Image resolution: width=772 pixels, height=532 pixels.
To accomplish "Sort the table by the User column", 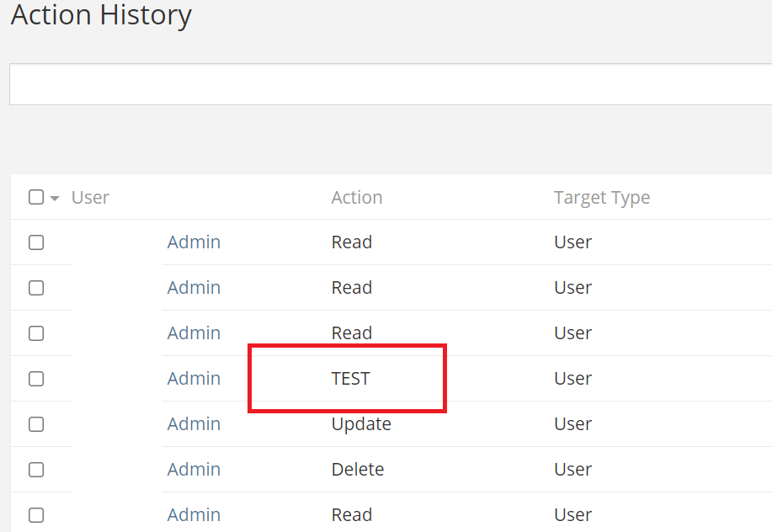I will (90, 197).
